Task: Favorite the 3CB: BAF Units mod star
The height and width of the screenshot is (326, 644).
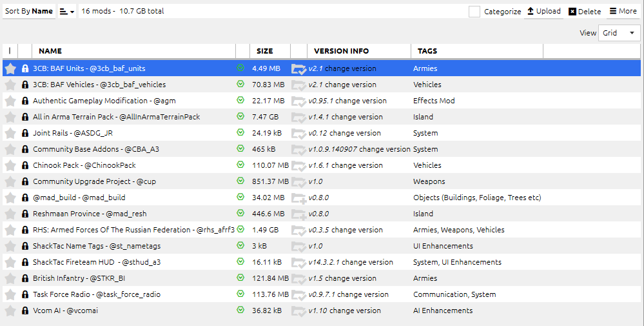Action: tap(10, 68)
